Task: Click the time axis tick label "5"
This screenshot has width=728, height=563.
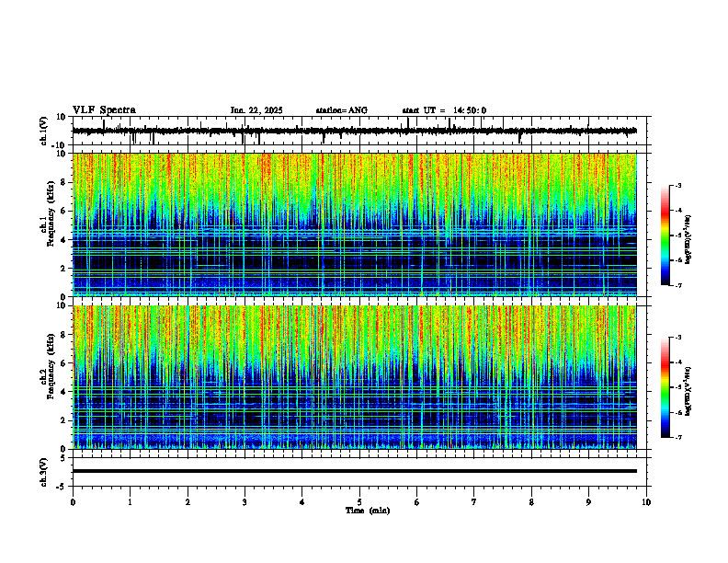Action: [x=359, y=502]
